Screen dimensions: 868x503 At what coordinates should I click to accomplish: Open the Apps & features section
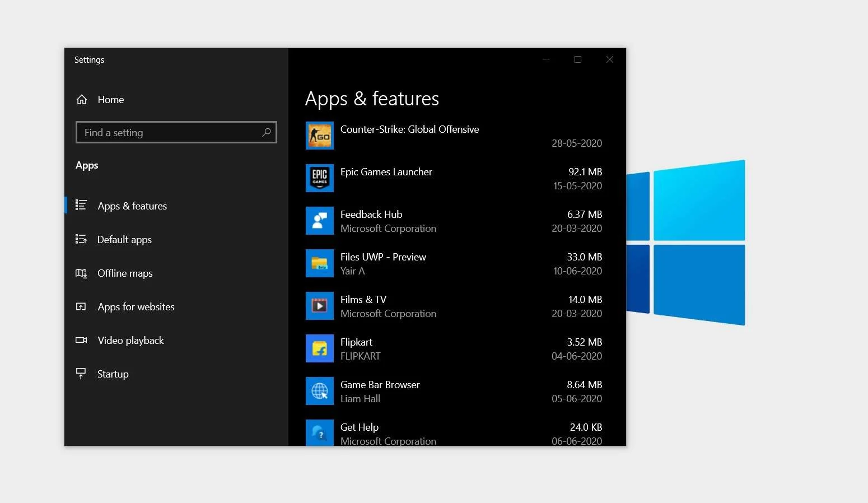coord(132,206)
